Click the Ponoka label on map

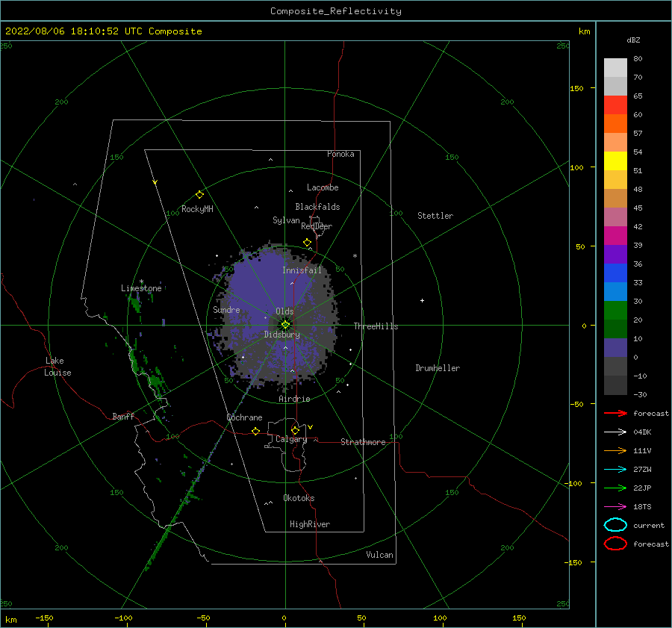coord(340,154)
